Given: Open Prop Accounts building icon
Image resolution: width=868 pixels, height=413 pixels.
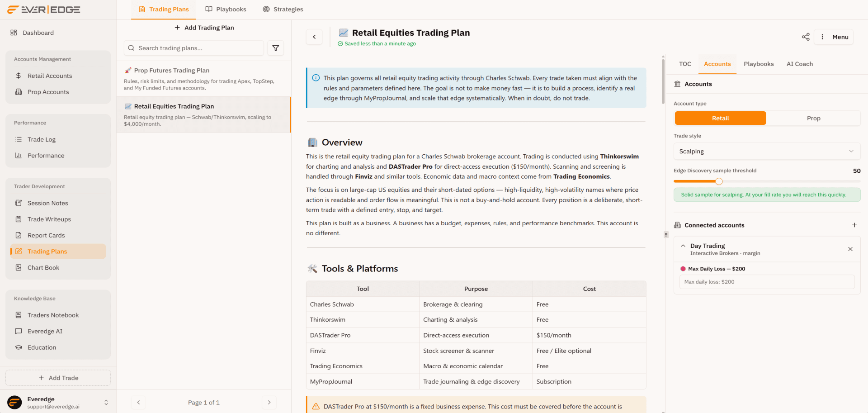Looking at the screenshot, I should coord(19,92).
